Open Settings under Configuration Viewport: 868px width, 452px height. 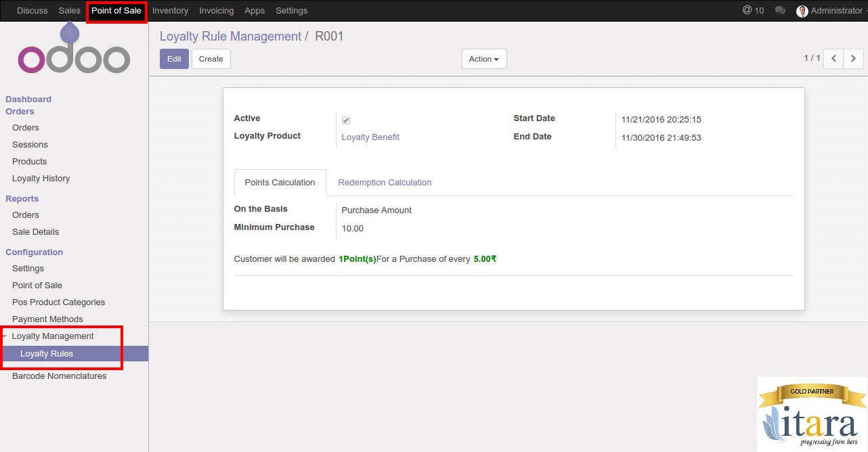(28, 269)
